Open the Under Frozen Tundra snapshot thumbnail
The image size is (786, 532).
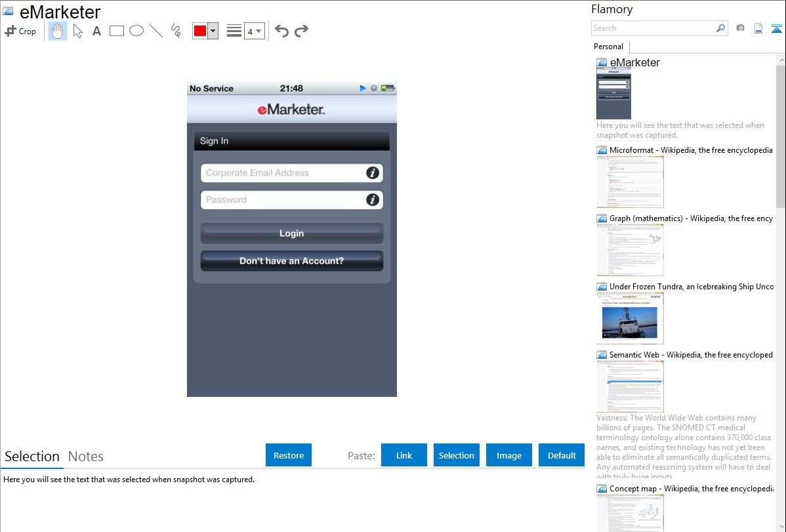pos(630,318)
